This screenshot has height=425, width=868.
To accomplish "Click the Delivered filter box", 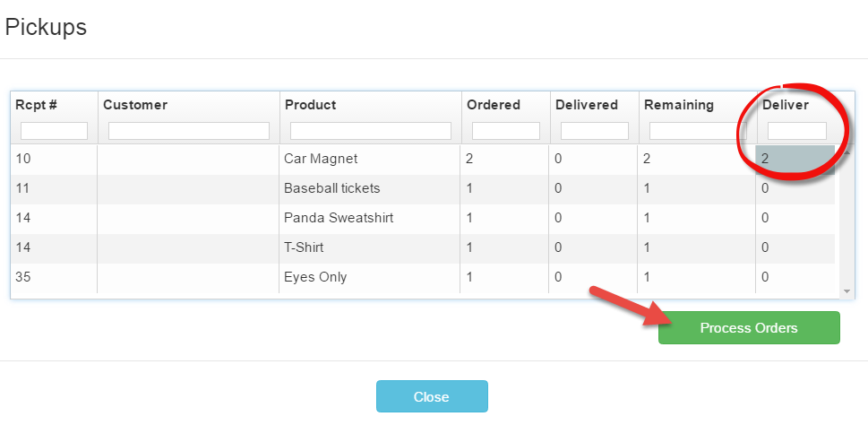I will pos(594,131).
